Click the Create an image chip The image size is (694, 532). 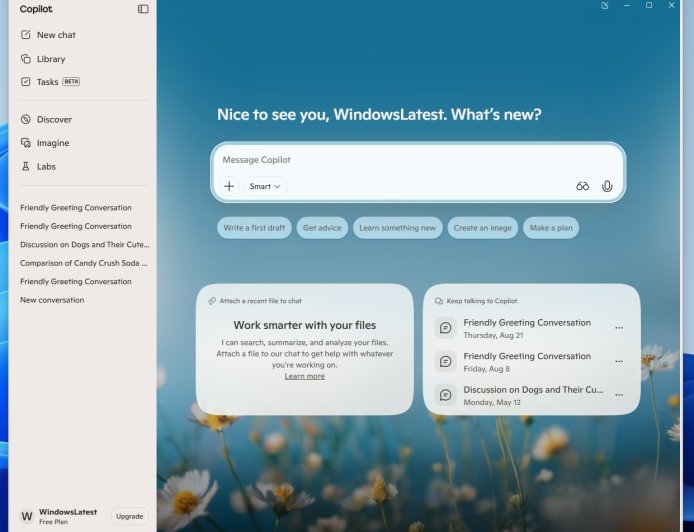482,227
